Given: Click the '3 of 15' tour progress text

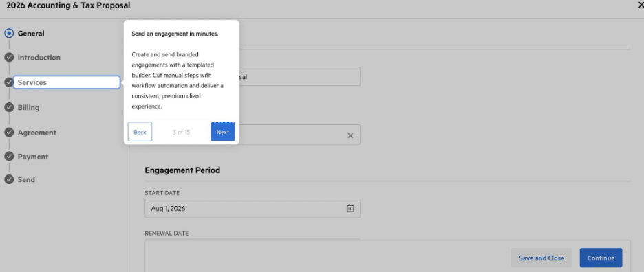Looking at the screenshot, I should [181, 132].
